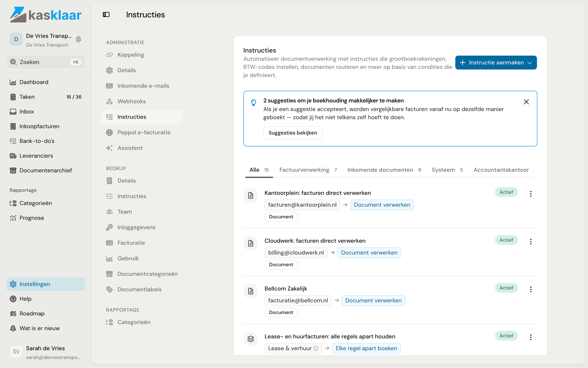Open the Roadmap
588x368 pixels.
click(46, 313)
